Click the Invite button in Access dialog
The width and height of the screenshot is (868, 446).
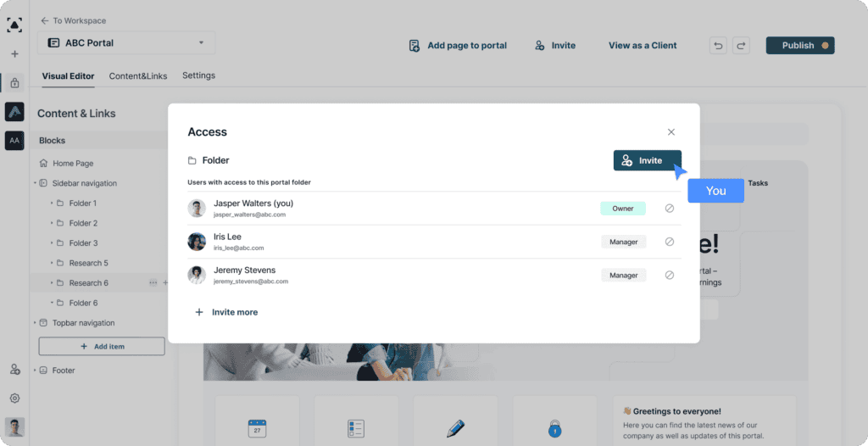coord(647,160)
